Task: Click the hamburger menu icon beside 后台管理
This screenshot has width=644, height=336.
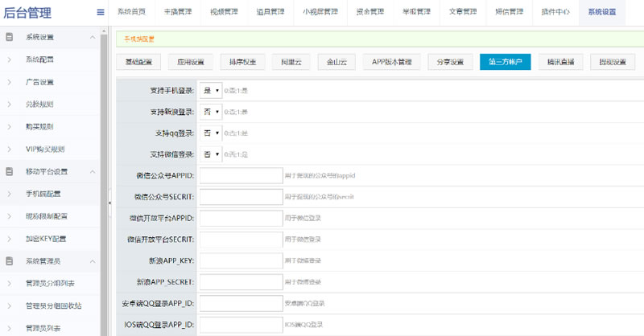Action: tap(100, 12)
